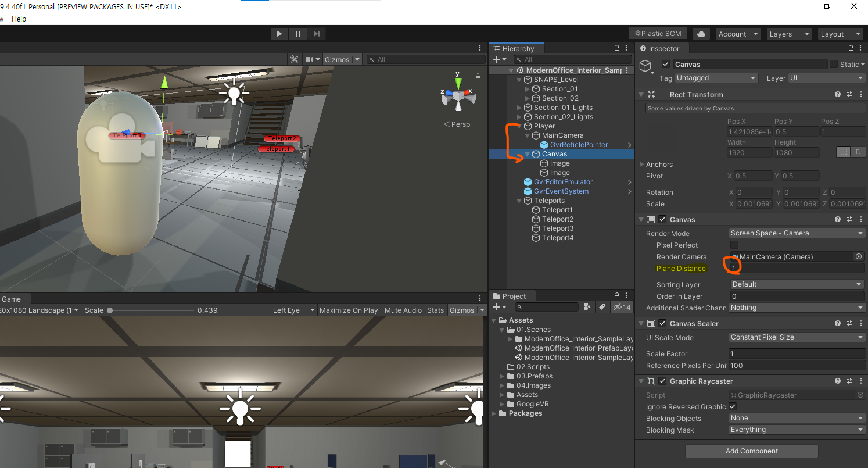Open the Left Eye dropdown in Game view
The height and width of the screenshot is (468, 868).
[x=295, y=310]
